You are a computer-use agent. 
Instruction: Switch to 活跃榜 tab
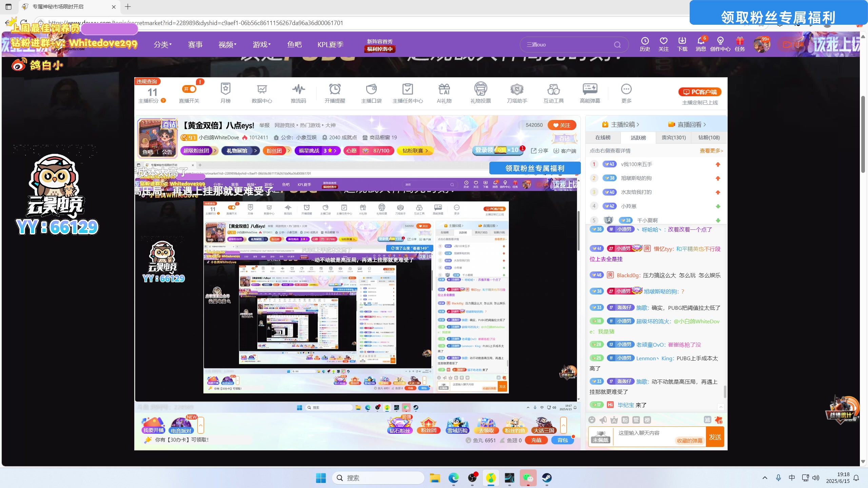pos(638,138)
